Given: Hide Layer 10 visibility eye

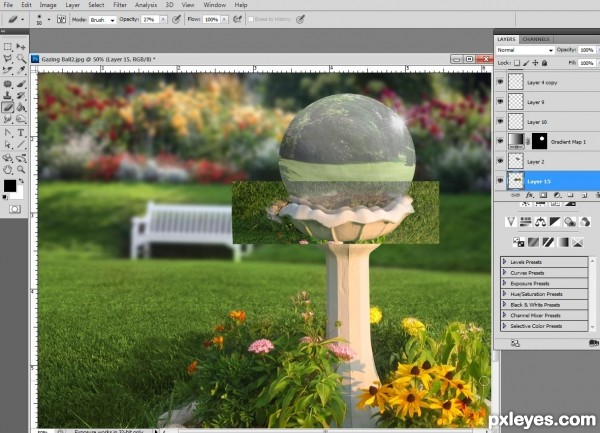Looking at the screenshot, I should [500, 122].
